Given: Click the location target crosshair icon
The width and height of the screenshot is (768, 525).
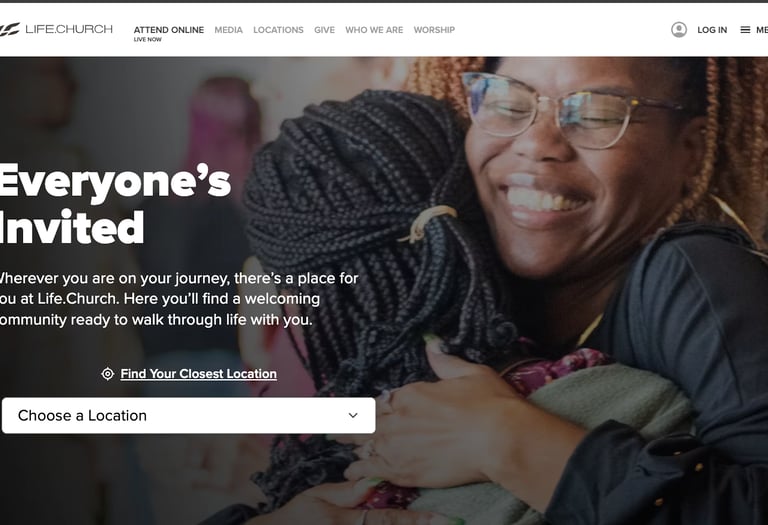Looking at the screenshot, I should coord(107,374).
